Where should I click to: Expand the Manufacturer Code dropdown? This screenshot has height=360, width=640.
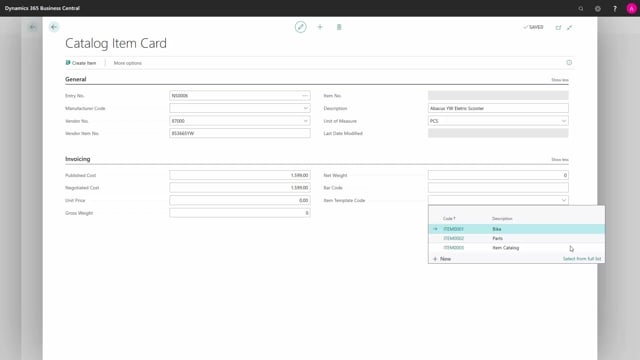point(305,108)
